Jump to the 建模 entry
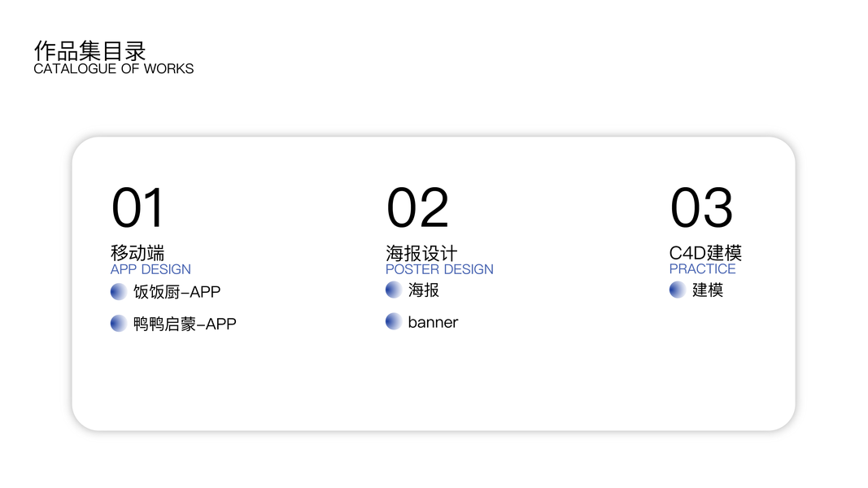868x488 pixels. click(708, 290)
